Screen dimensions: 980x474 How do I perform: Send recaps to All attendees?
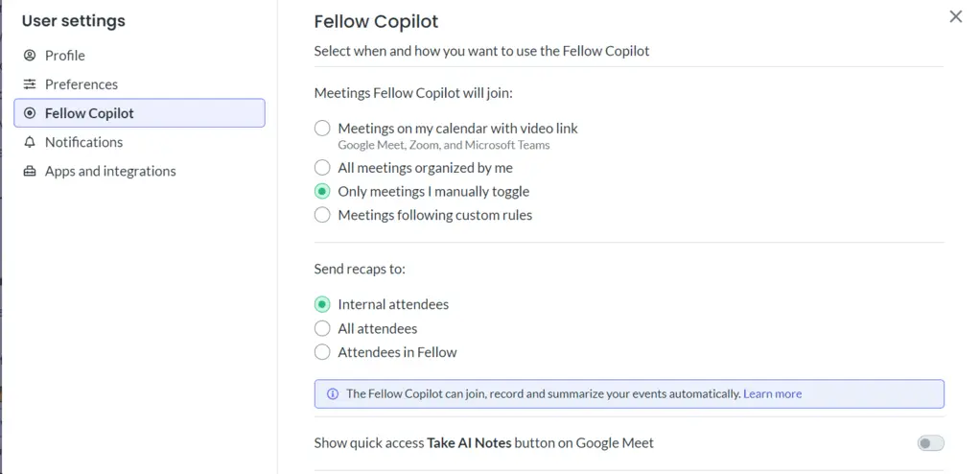pyautogui.click(x=322, y=328)
